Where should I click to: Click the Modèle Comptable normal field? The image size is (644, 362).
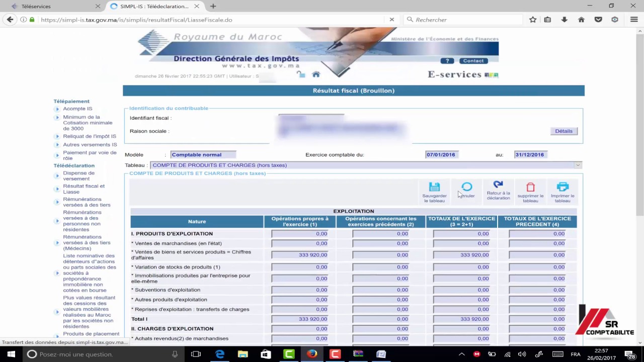tap(203, 155)
